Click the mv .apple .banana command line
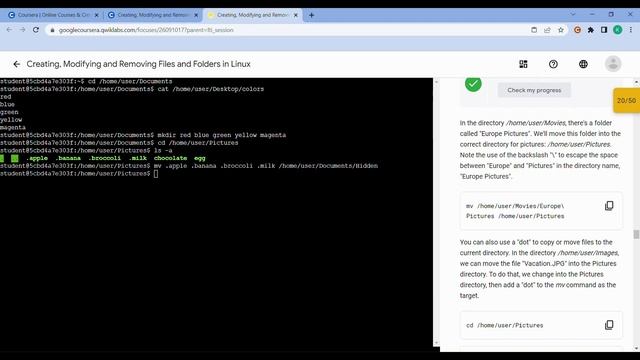The width and height of the screenshot is (640, 360). (x=189, y=166)
